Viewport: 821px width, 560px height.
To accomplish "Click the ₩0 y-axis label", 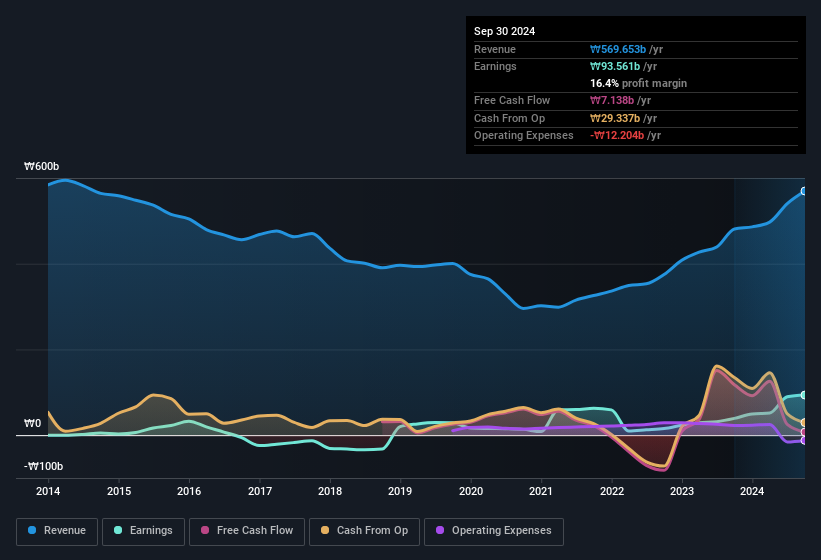I will point(32,423).
